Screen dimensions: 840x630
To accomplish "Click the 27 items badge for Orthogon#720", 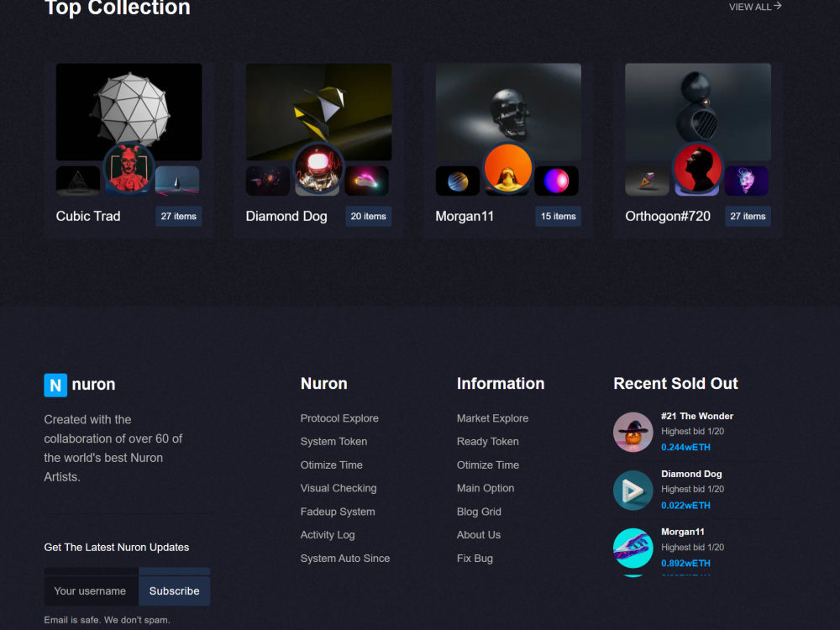I will click(x=748, y=216).
